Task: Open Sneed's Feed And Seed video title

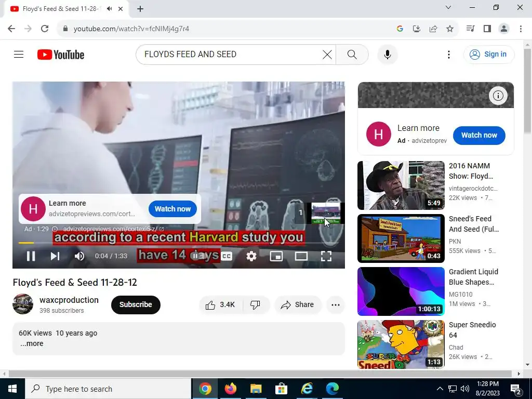Action: pos(474,224)
